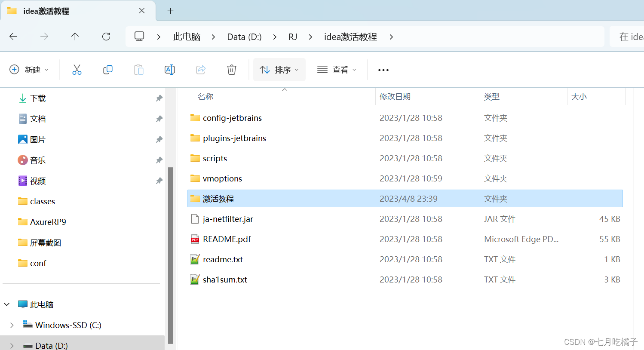
Task: Select the 激活教程 folder
Action: click(405, 199)
